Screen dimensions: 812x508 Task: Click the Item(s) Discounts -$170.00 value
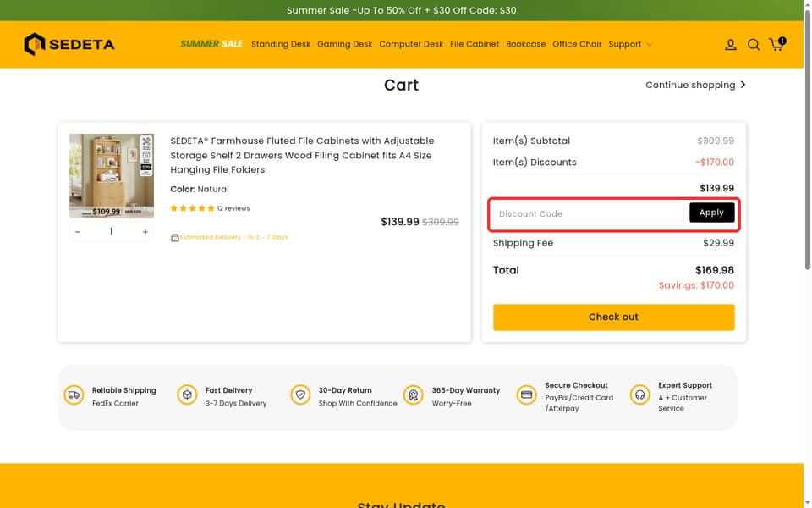[715, 163]
